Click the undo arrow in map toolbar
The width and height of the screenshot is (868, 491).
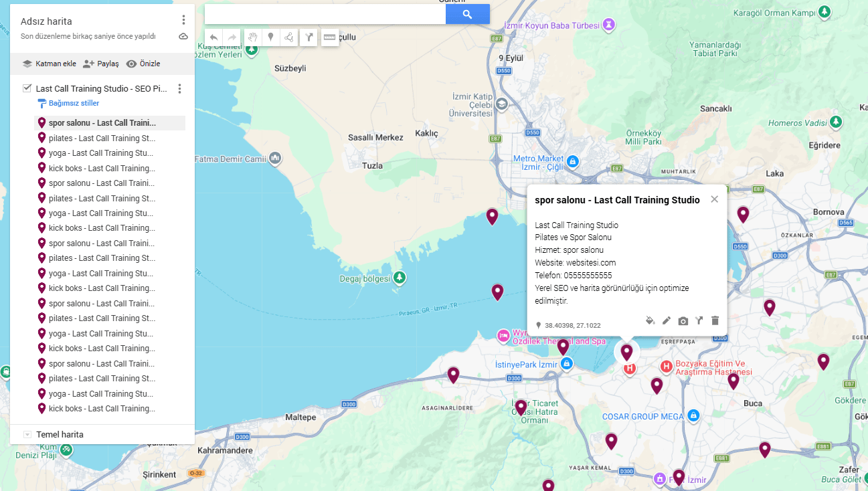[x=213, y=37]
